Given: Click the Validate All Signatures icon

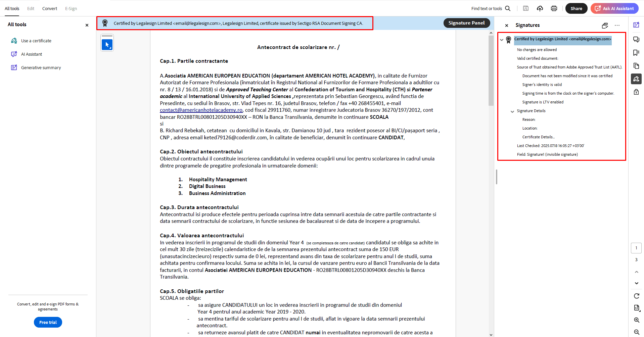Looking at the screenshot, I should click(x=605, y=26).
